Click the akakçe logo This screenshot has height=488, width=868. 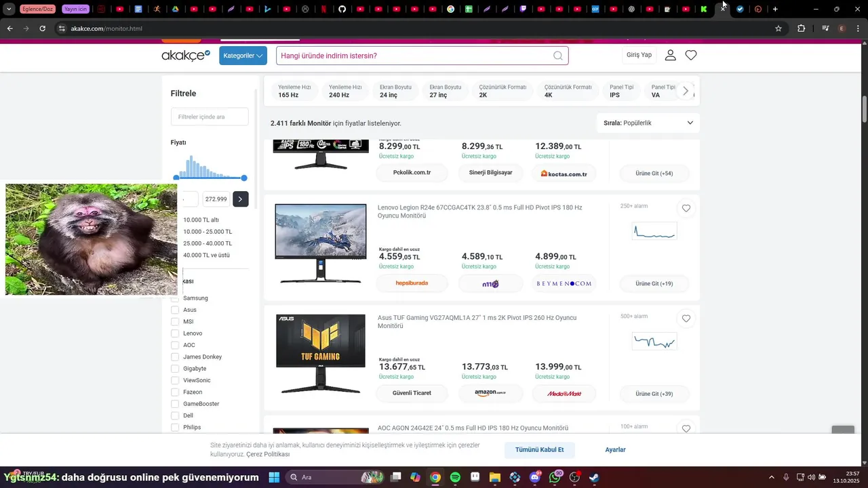coord(186,56)
